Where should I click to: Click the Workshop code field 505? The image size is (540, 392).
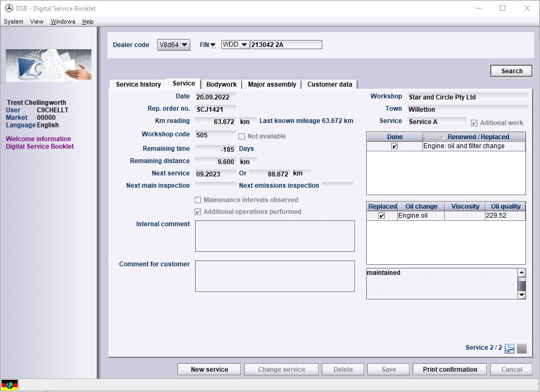[215, 135]
